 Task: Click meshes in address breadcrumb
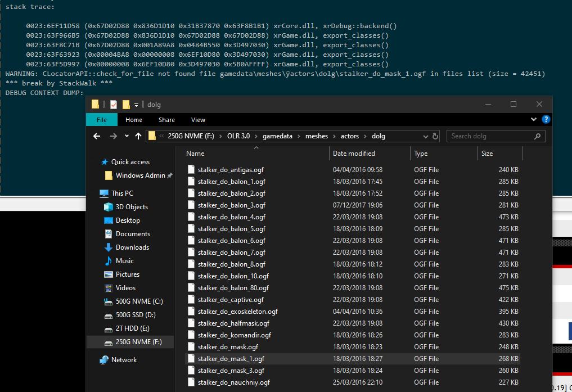click(317, 136)
